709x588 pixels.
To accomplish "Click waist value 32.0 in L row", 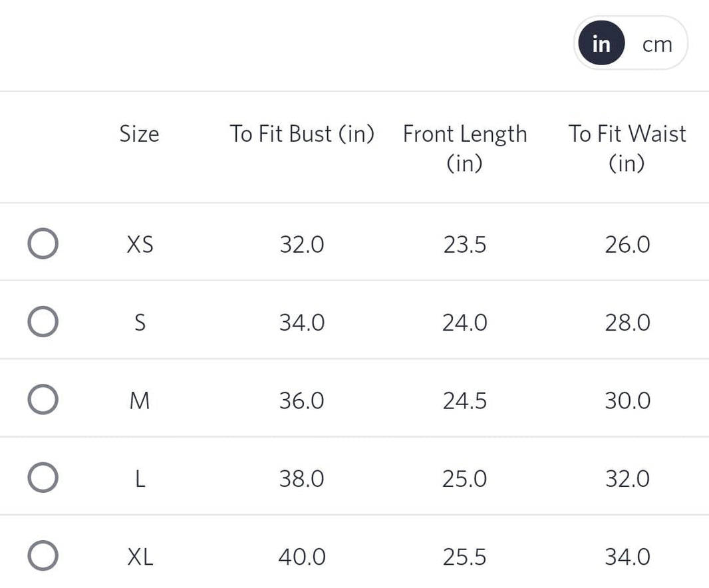I will click(627, 479).
